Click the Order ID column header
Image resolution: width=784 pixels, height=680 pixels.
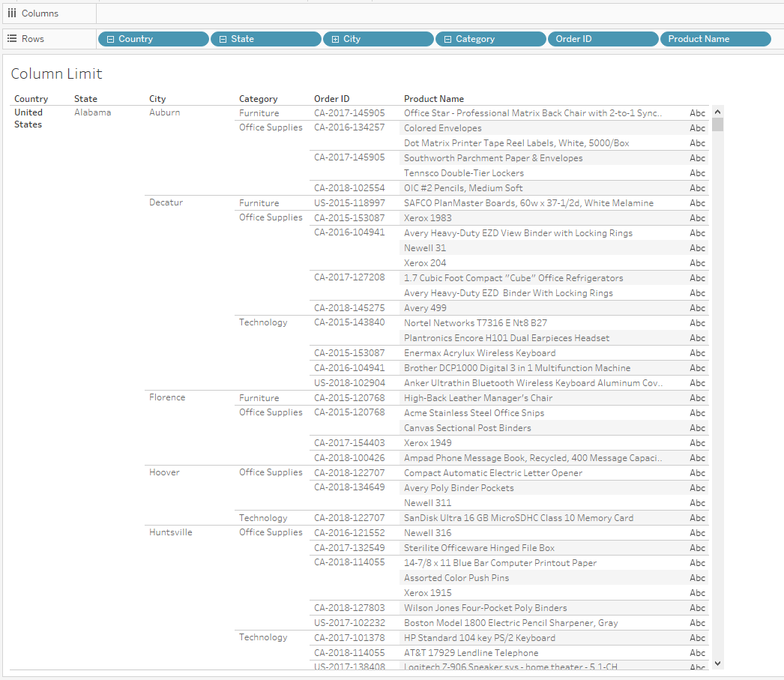[331, 99]
